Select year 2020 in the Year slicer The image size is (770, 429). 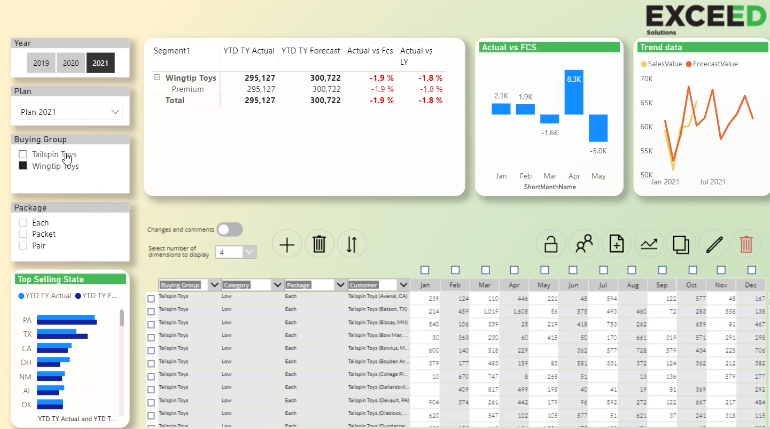(x=71, y=63)
